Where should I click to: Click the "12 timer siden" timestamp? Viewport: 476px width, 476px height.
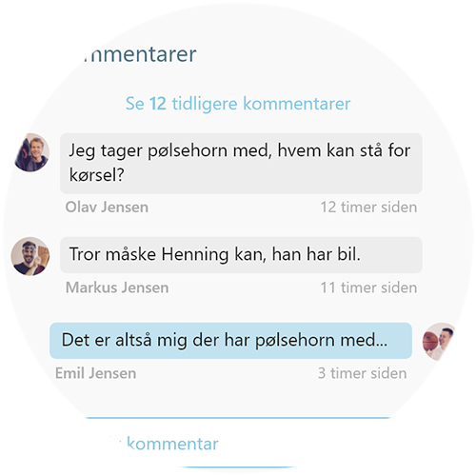(x=368, y=208)
